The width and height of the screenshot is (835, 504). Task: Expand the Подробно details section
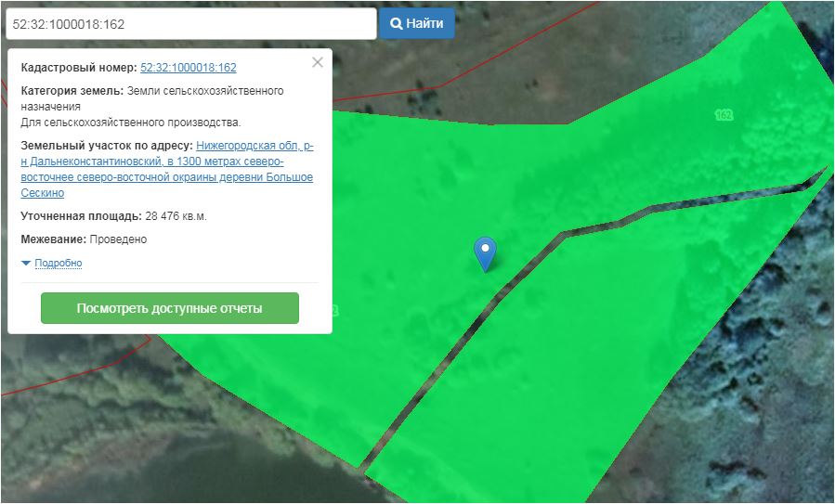tap(58, 264)
